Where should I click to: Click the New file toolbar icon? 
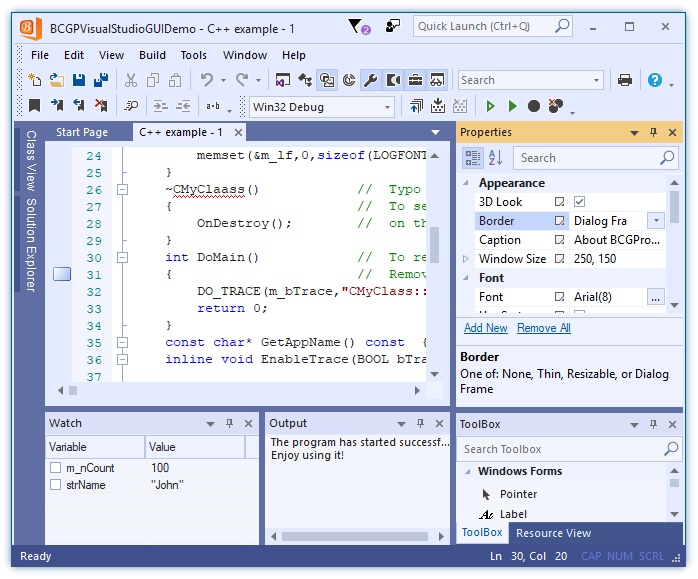point(35,81)
